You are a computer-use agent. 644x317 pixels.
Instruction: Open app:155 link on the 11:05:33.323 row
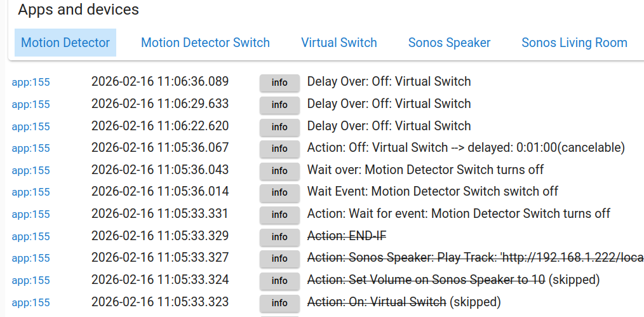(30, 302)
